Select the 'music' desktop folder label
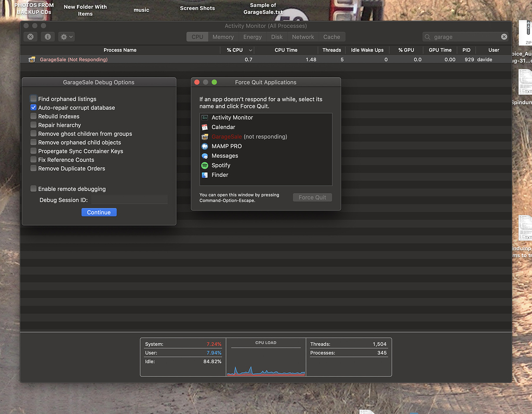The height and width of the screenshot is (414, 532). coord(141,10)
